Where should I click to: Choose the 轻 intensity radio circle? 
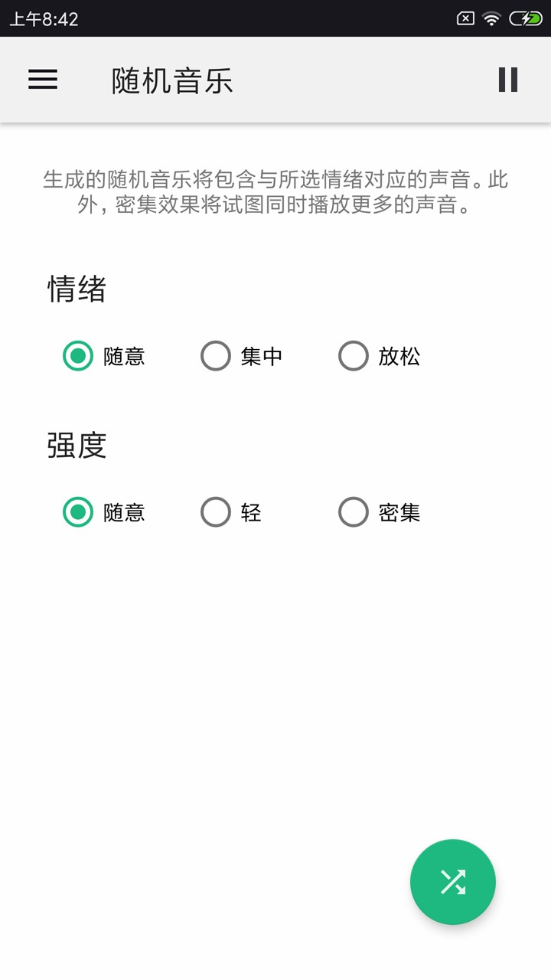point(216,512)
